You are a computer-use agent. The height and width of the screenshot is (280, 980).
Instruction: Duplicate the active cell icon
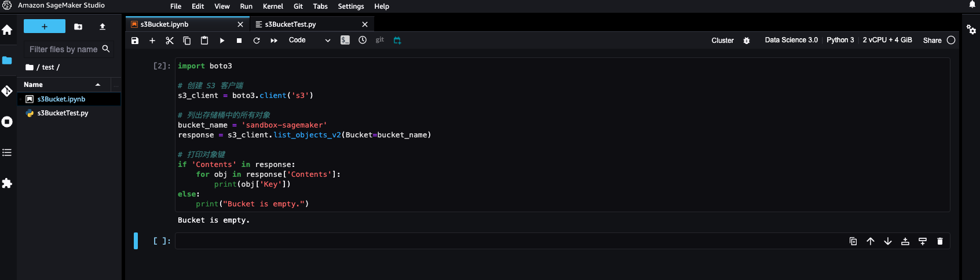coord(853,241)
